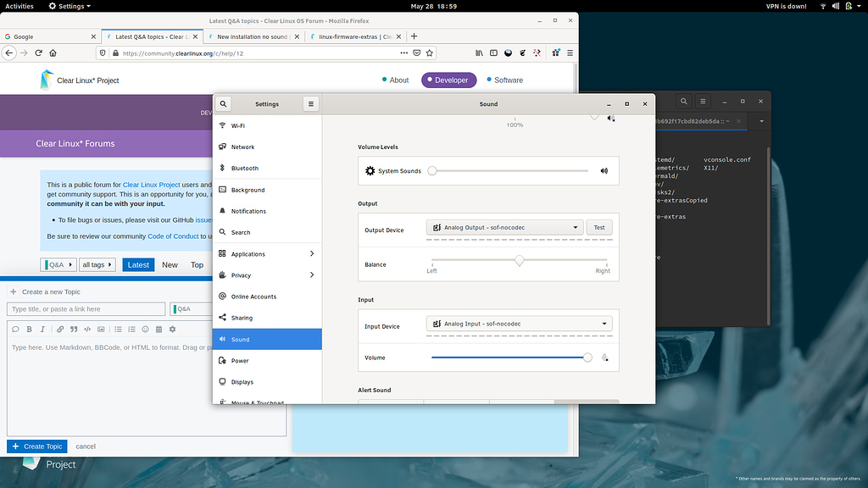Switch to the Google browser tab
The width and height of the screenshot is (868, 488).
[50, 36]
